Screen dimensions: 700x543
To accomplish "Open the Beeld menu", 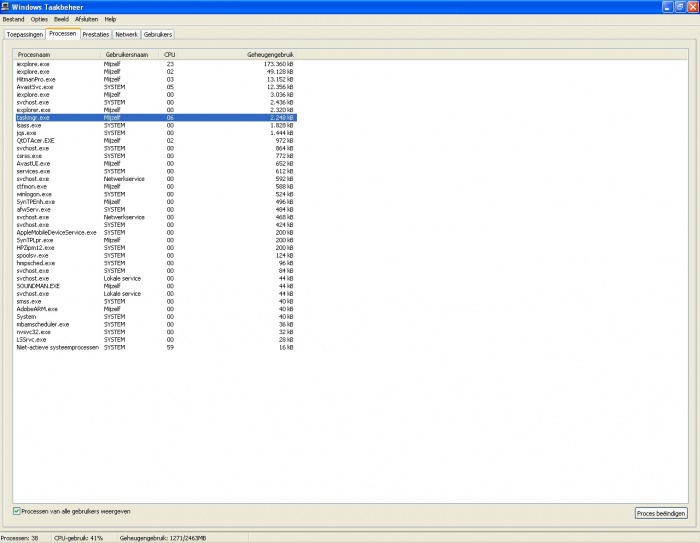I will point(62,19).
